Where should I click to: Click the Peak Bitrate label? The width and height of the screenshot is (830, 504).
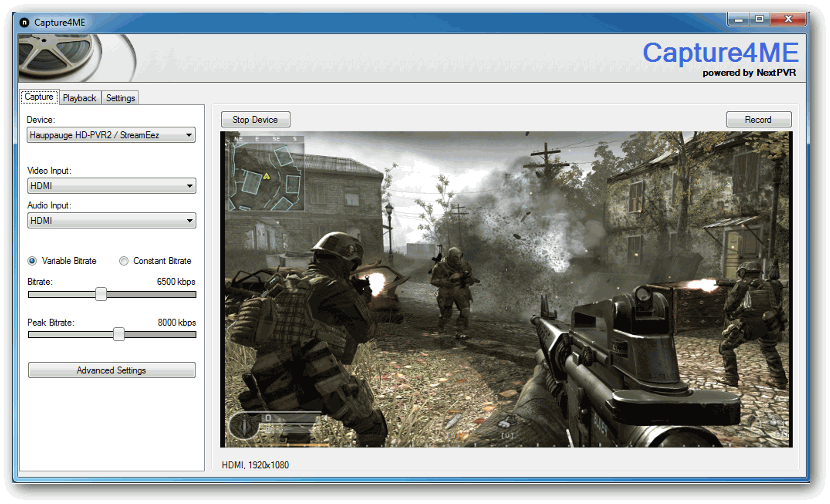pyautogui.click(x=51, y=322)
